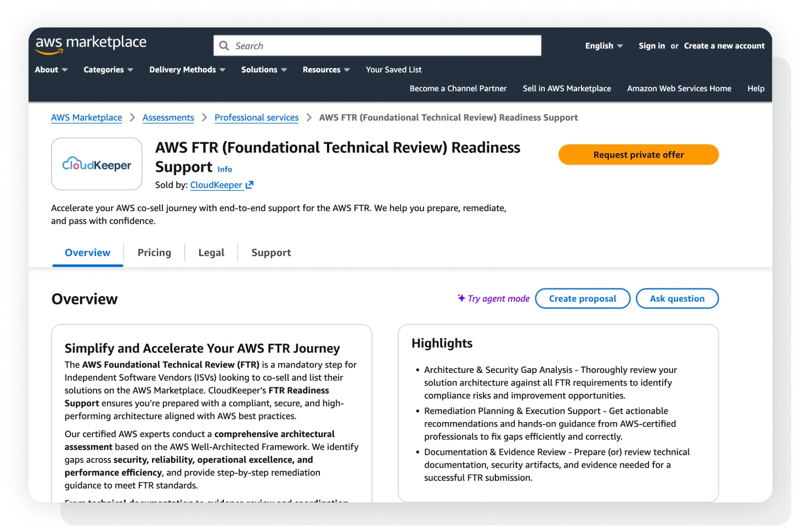Image resolution: width=801 pixels, height=532 pixels.
Task: Click the sparkle icon for agent mode
Action: pos(461,298)
